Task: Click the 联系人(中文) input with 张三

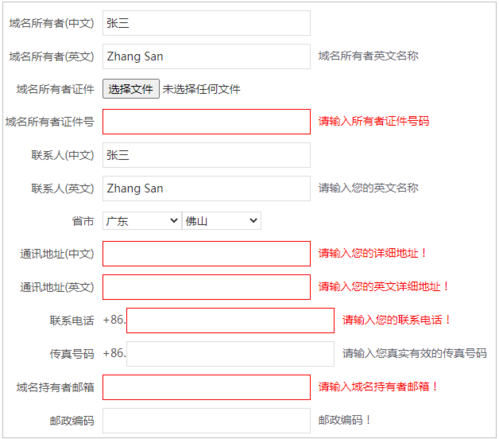Action: 206,155
